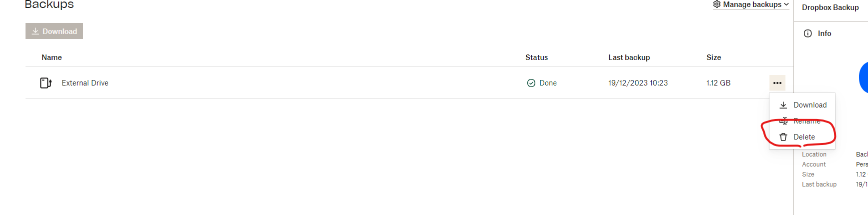Click the Dropbox Backup panel title
The image size is (868, 215).
click(830, 7)
